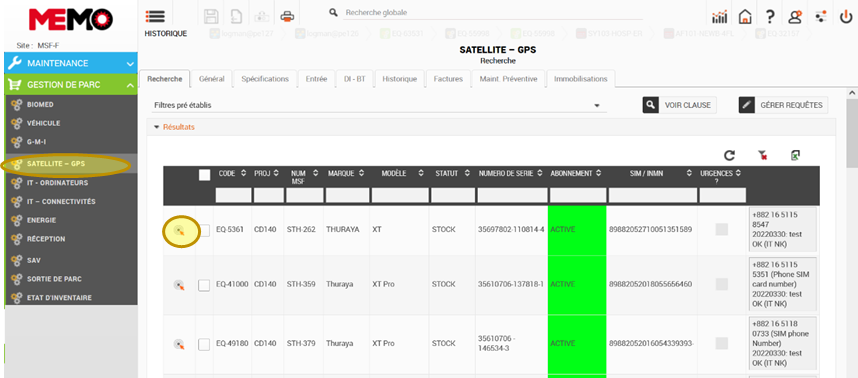Toggle the select-all checkbox in table header
858x378 pixels.
point(204,175)
